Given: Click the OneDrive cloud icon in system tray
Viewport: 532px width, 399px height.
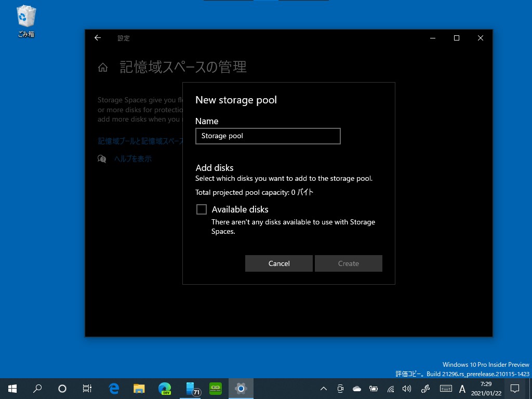Looking at the screenshot, I should click(356, 388).
